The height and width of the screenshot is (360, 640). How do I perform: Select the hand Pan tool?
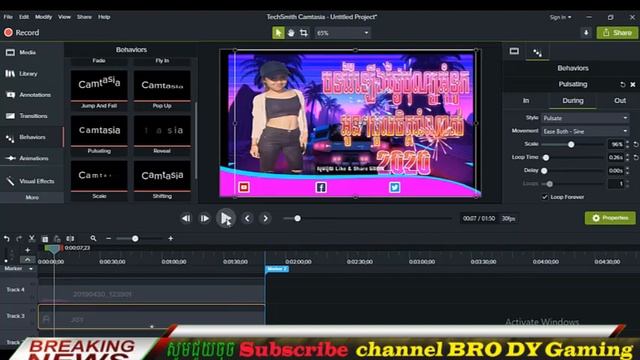pos(291,33)
